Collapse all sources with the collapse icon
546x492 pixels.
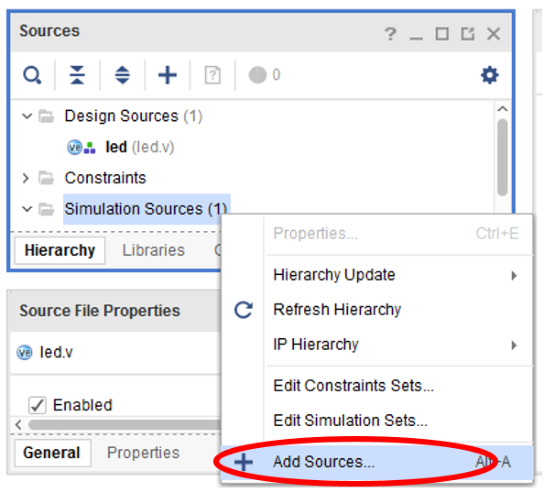[77, 75]
